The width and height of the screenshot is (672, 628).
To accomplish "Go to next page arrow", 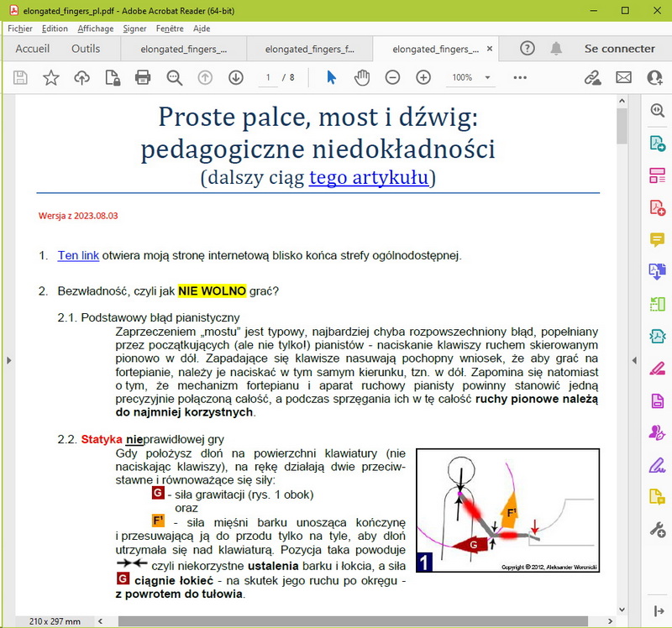I will 236,77.
